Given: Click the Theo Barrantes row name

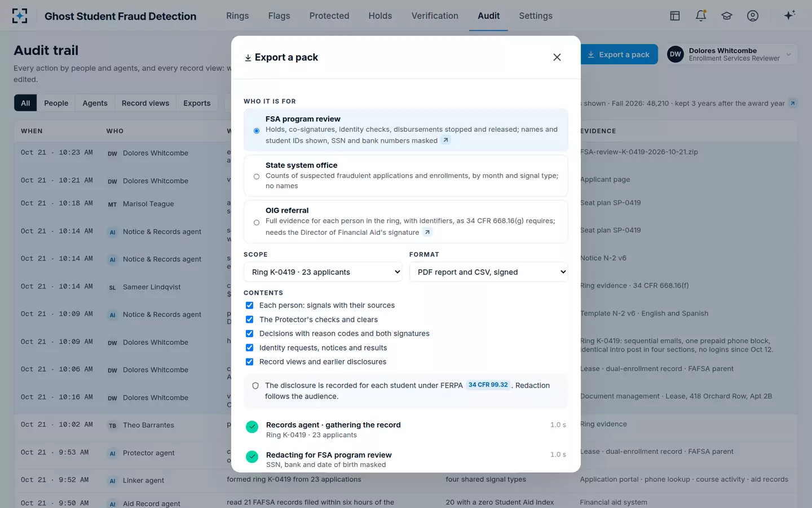Looking at the screenshot, I should coord(148,425).
